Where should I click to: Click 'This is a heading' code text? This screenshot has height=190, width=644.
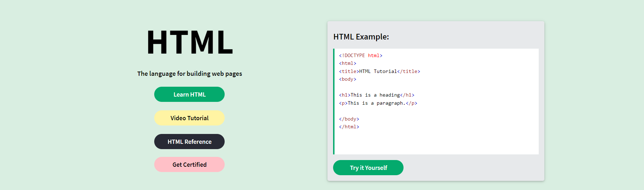(x=375, y=95)
